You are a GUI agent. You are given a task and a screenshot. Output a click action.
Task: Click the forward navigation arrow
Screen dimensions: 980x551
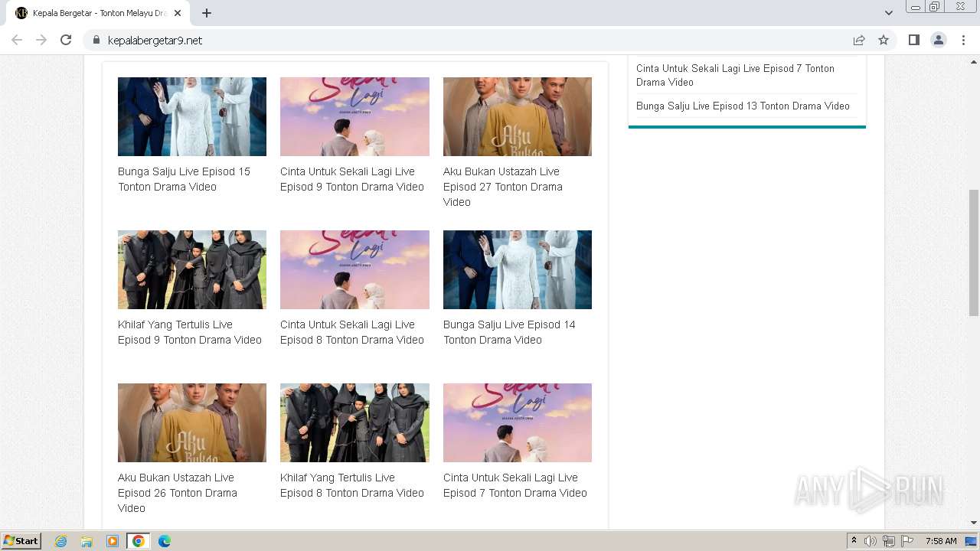click(41, 40)
